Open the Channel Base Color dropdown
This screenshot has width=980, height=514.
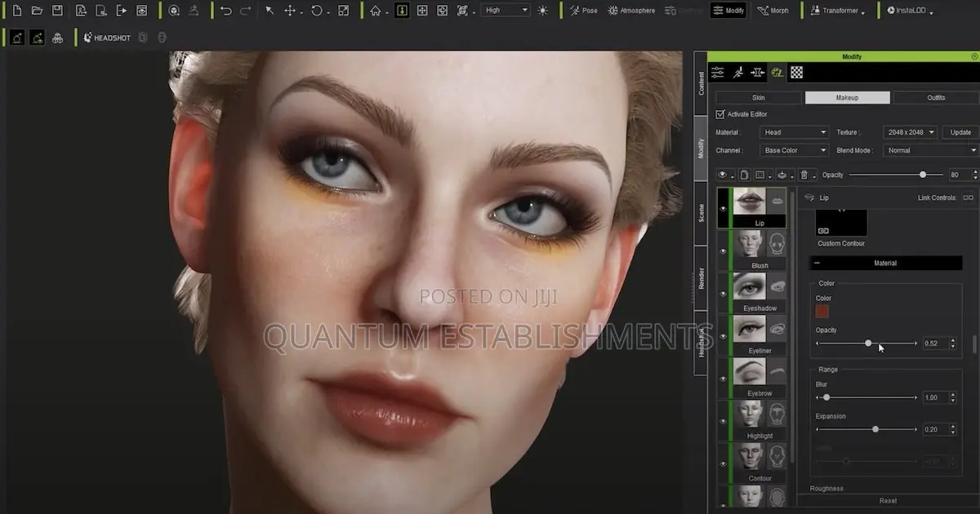click(794, 150)
